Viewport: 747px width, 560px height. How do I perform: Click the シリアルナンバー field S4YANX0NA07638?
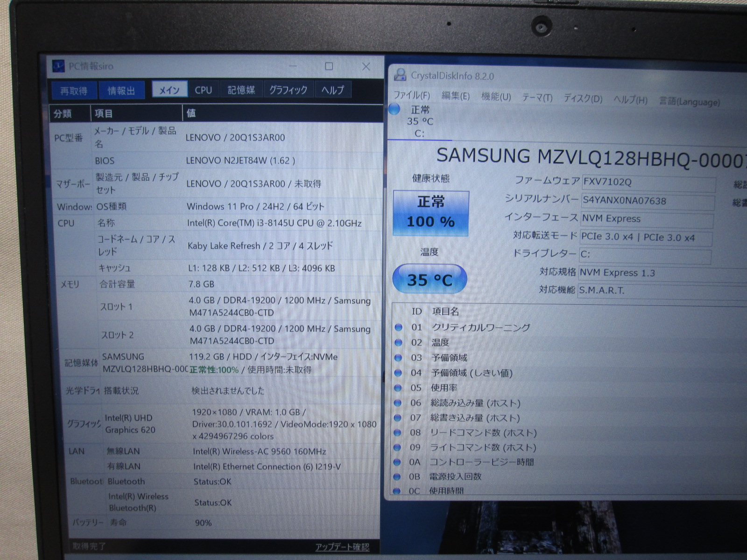(648, 201)
